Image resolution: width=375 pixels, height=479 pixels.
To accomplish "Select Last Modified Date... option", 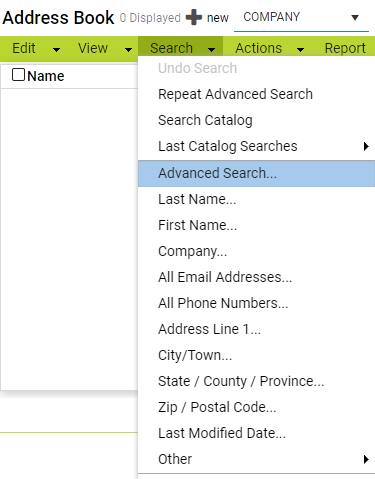I will (x=256, y=433).
